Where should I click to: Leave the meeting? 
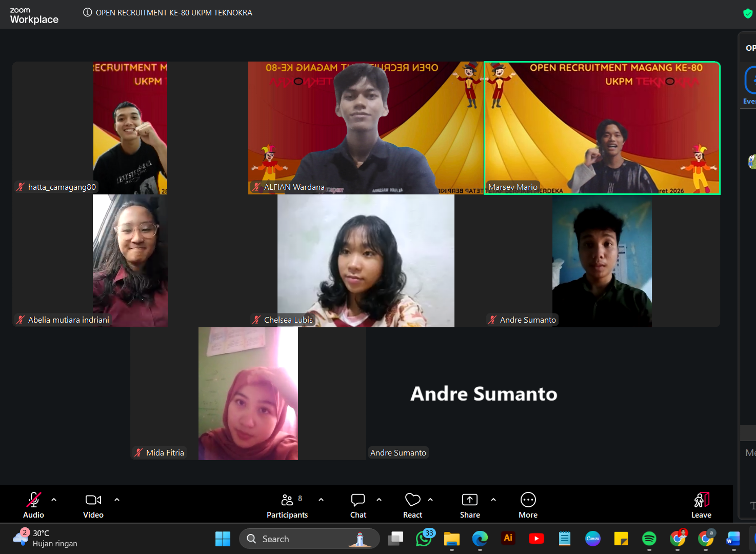(701, 505)
